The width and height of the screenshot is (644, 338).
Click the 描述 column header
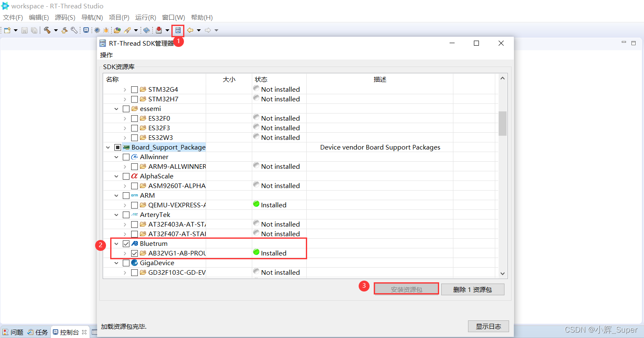coord(380,79)
